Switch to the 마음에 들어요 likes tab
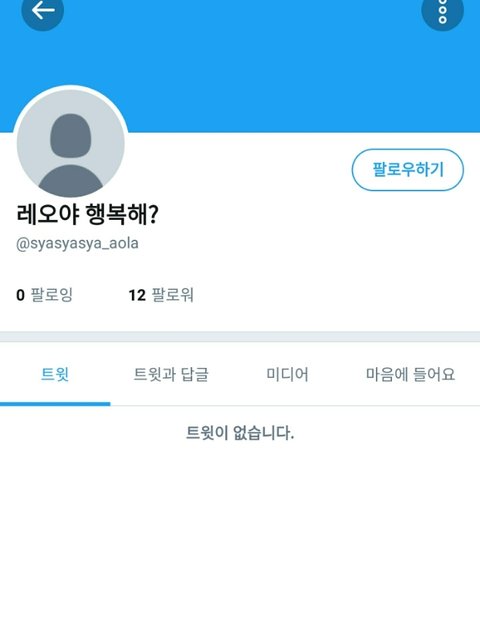 [410, 374]
